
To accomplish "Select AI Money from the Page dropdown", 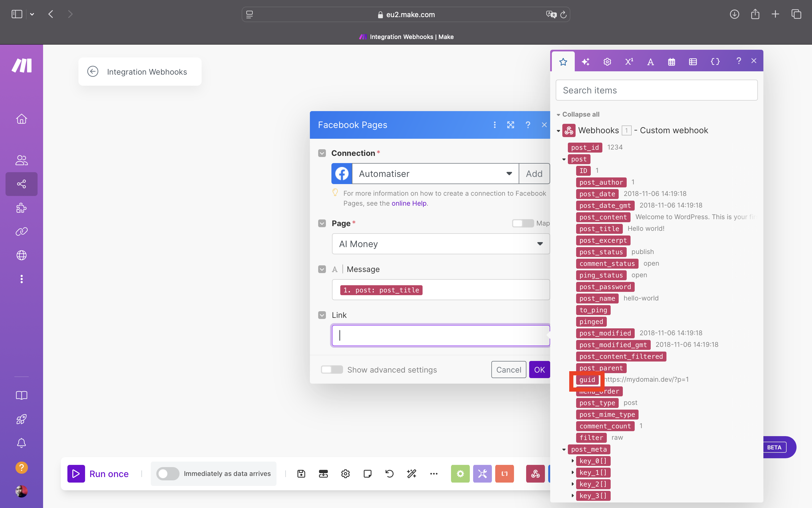I will pos(440,244).
